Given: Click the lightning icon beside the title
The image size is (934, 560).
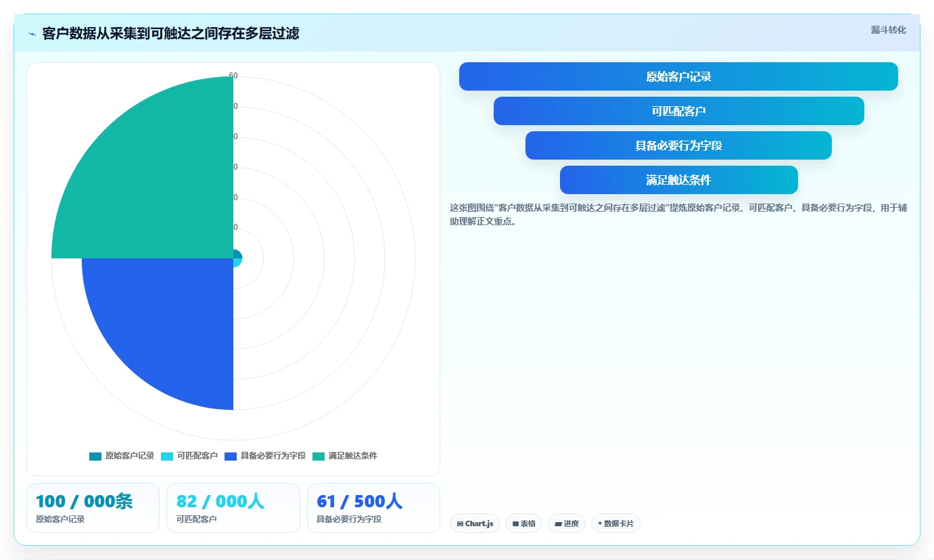Looking at the screenshot, I should (32, 34).
